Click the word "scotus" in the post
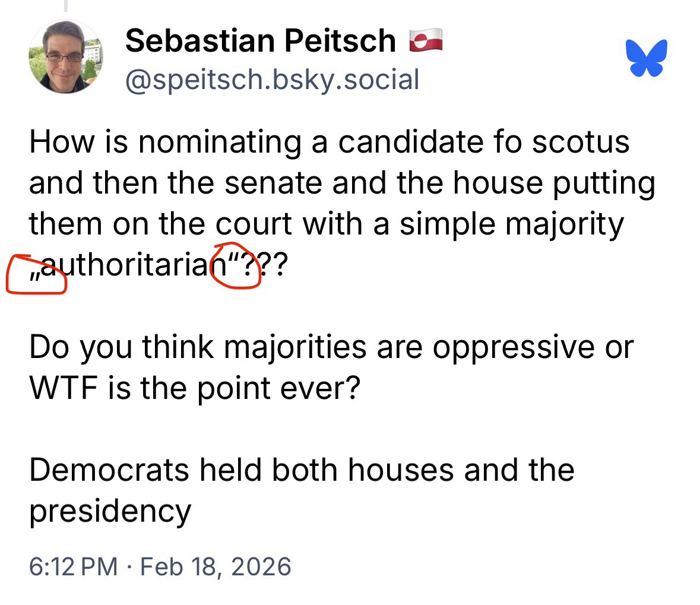Viewport: 700px width, 605px height. (x=580, y=142)
